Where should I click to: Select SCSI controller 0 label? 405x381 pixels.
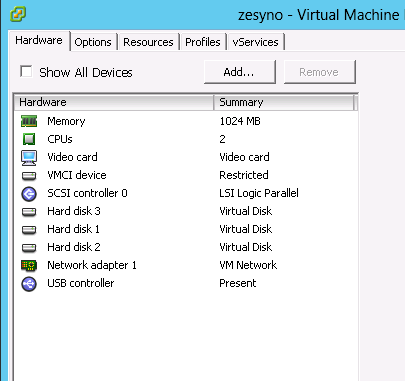point(87,193)
